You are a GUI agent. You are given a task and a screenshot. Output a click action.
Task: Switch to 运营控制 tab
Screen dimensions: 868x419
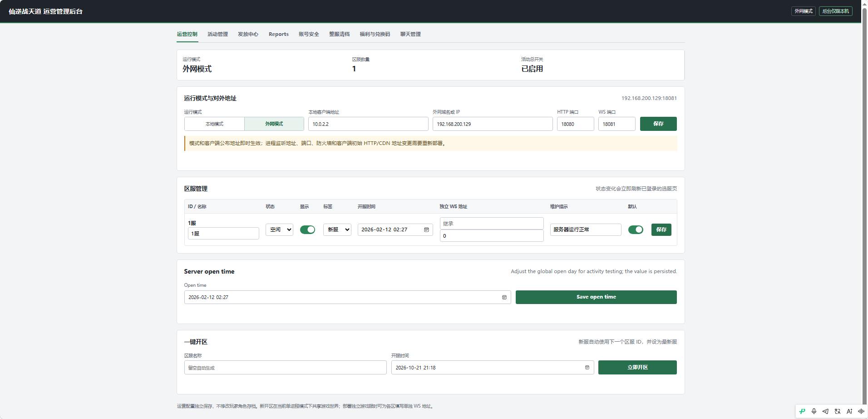tap(187, 34)
